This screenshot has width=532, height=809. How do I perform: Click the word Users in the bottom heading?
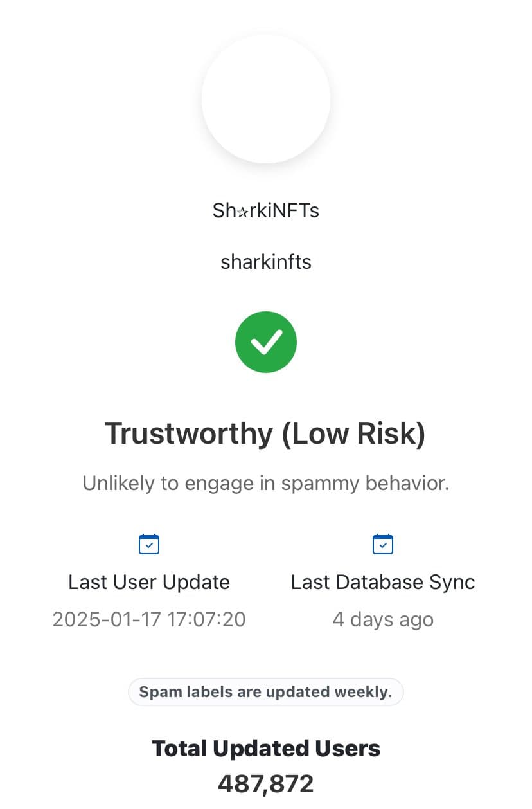(347, 749)
